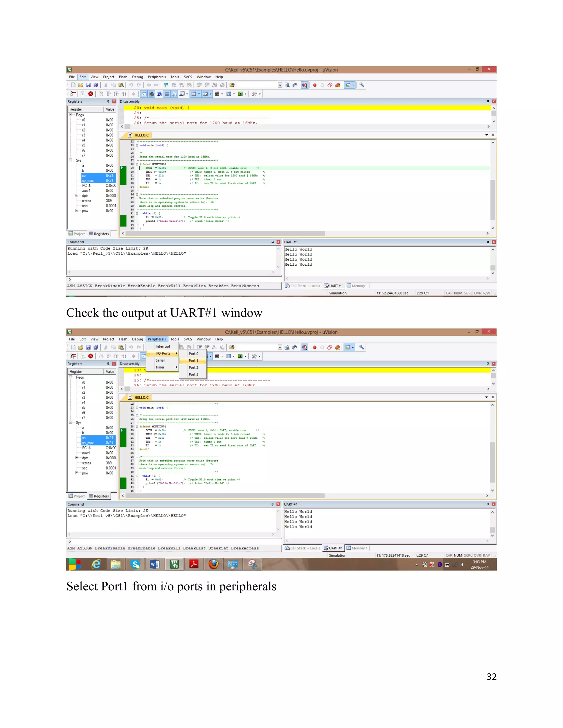Image resolution: width=563 pixels, height=728 pixels.
Task: Open Internet Explorer from the taskbar
Action: [x=96, y=564]
